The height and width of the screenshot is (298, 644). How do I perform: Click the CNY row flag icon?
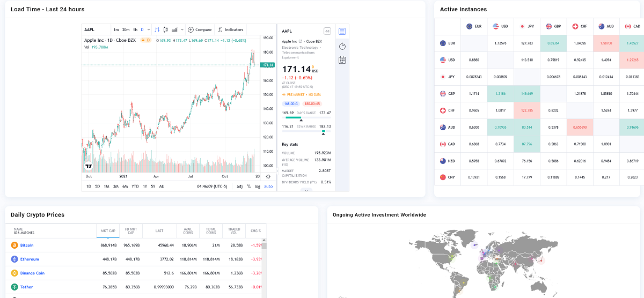tap(443, 177)
